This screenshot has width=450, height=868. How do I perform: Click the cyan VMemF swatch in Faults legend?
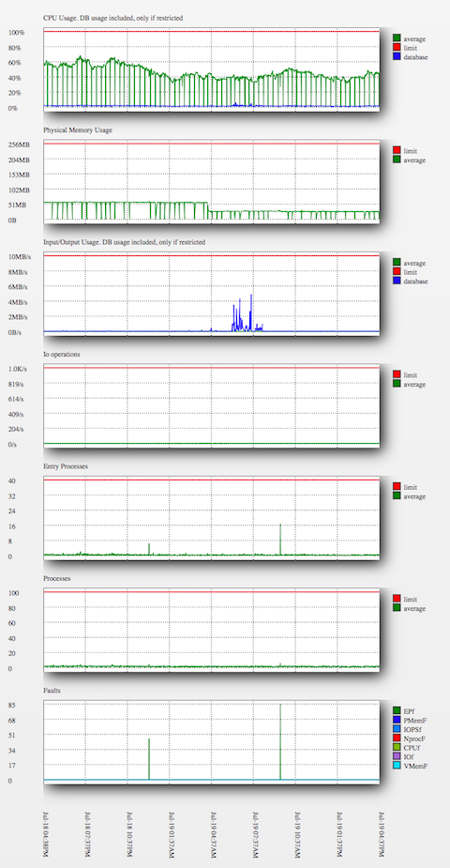click(397, 766)
